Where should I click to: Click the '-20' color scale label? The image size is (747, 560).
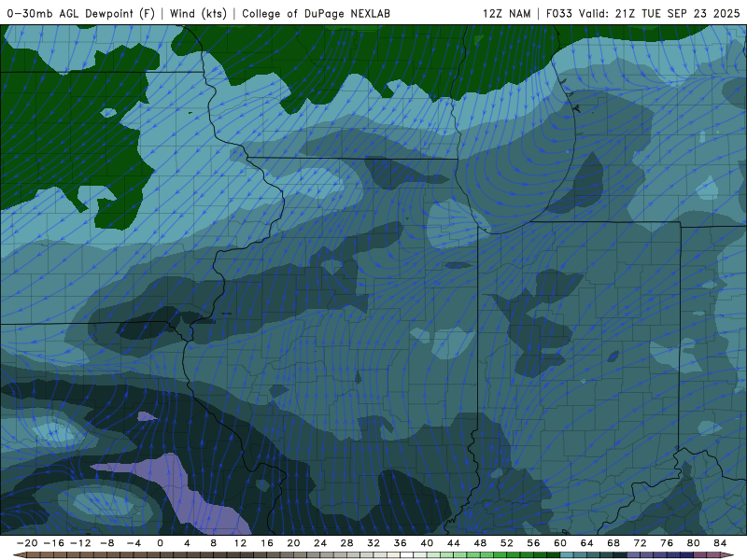[x=27, y=543]
